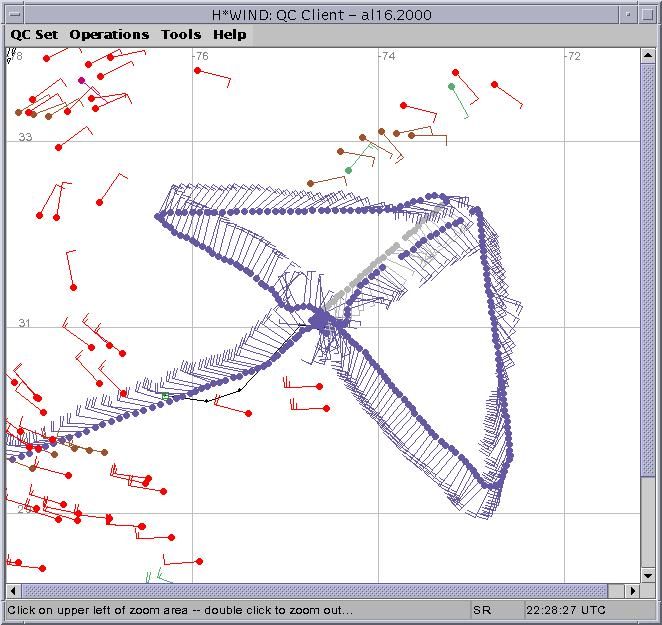Screen dimensions: 662x625
Task: Click the purple flight track's northwest end point
Action: pos(159,215)
